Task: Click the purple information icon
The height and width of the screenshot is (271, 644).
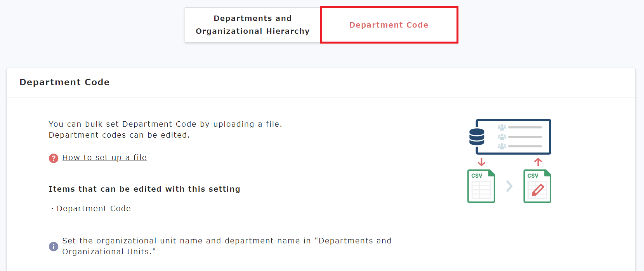Action: [x=54, y=247]
